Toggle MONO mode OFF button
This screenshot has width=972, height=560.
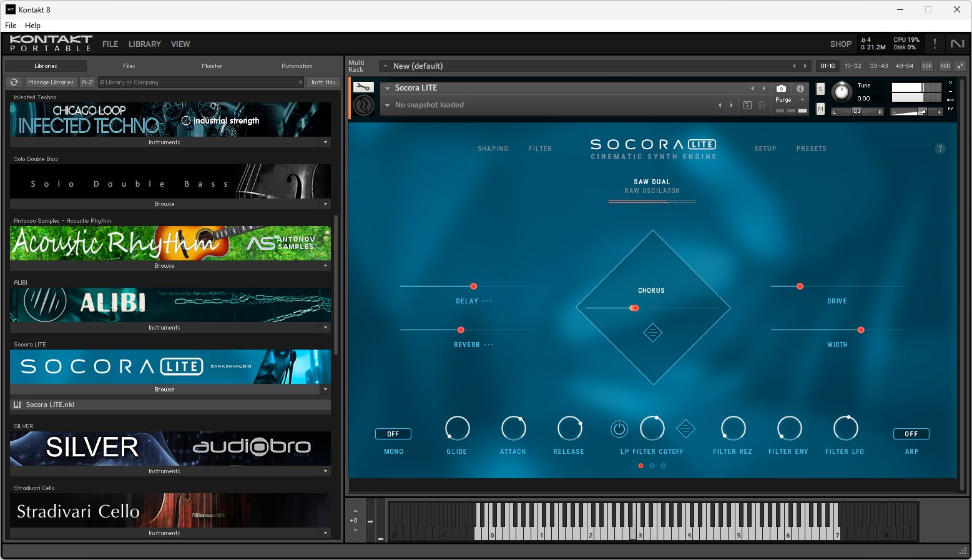[393, 434]
